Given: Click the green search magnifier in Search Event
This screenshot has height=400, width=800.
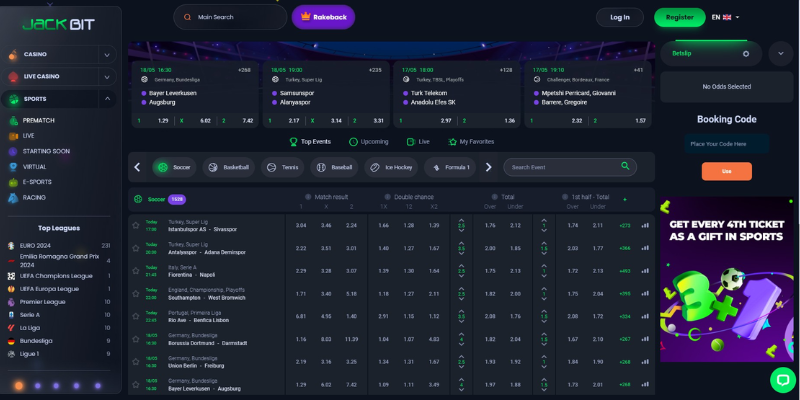Looking at the screenshot, I should (626, 167).
